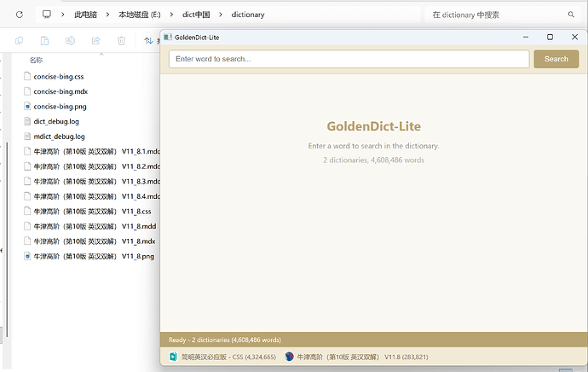Select file concise-bing.png
This screenshot has height=372, width=588.
point(60,107)
